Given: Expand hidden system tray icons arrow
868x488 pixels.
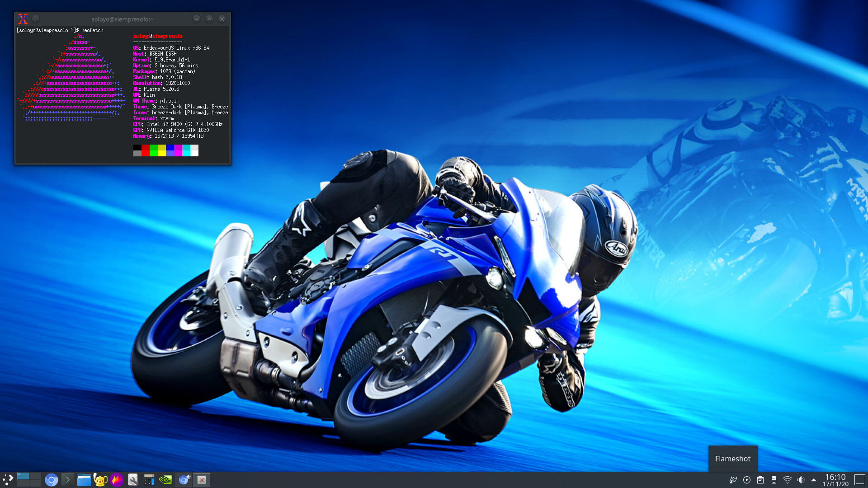Looking at the screenshot, I should tap(814, 480).
